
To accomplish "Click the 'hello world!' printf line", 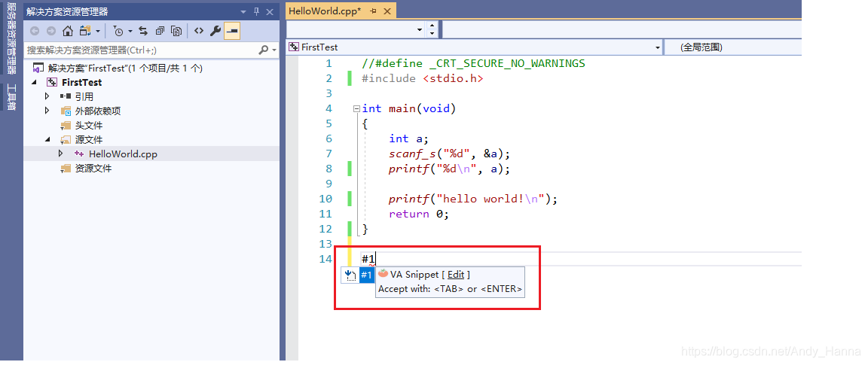I will (473, 199).
